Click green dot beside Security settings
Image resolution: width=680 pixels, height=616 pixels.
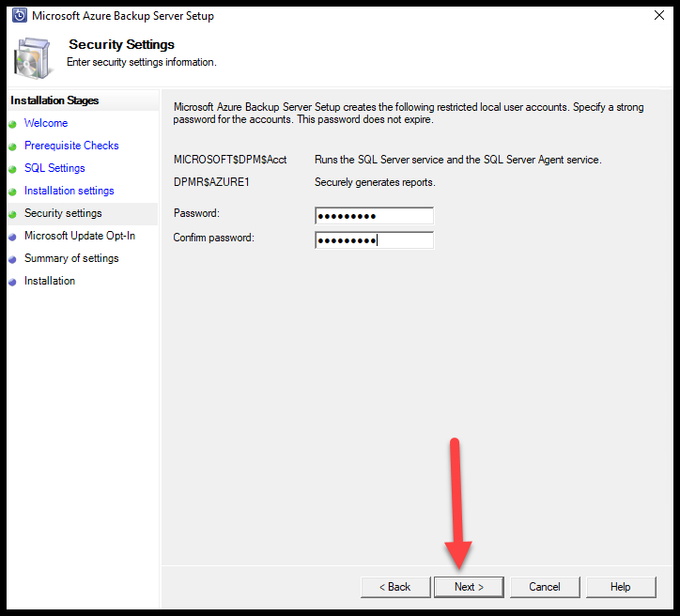(12, 215)
